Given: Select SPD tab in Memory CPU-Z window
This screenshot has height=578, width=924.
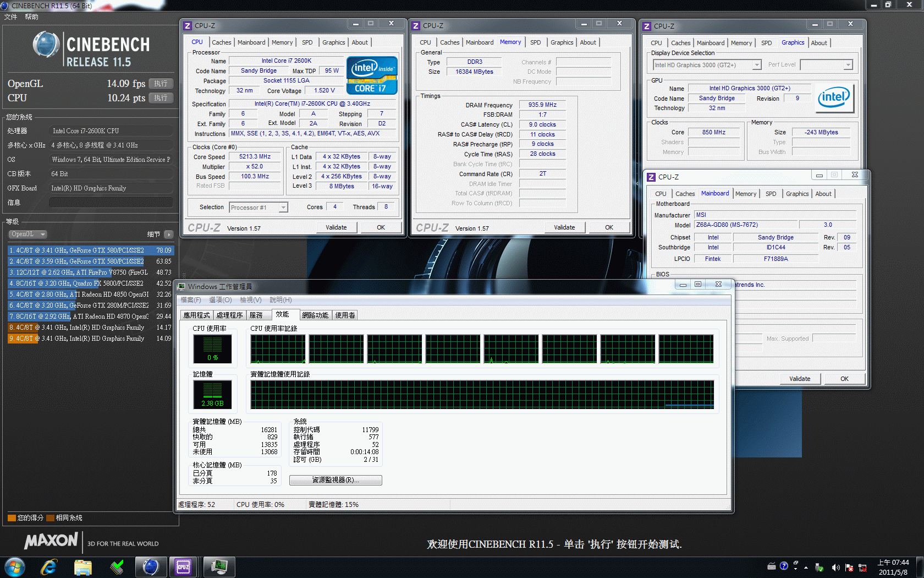Looking at the screenshot, I should (536, 42).
